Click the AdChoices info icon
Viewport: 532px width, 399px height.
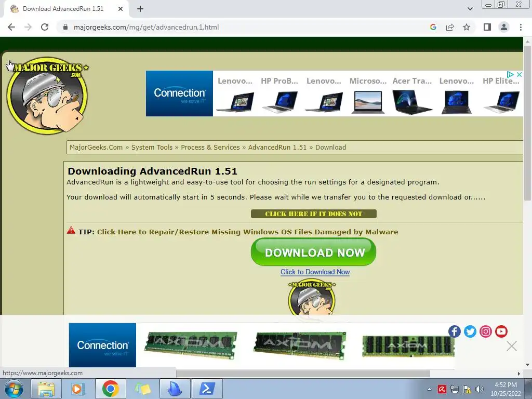coord(510,74)
